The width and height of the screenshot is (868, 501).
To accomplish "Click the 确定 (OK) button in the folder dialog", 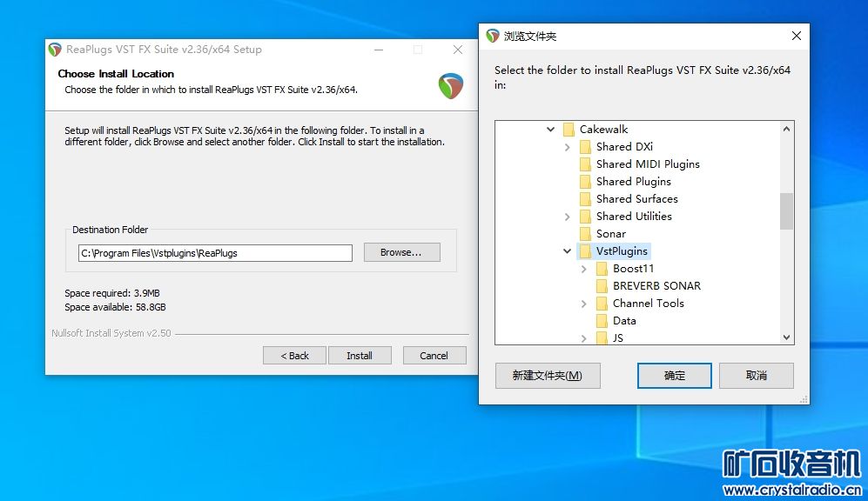I will click(x=674, y=376).
